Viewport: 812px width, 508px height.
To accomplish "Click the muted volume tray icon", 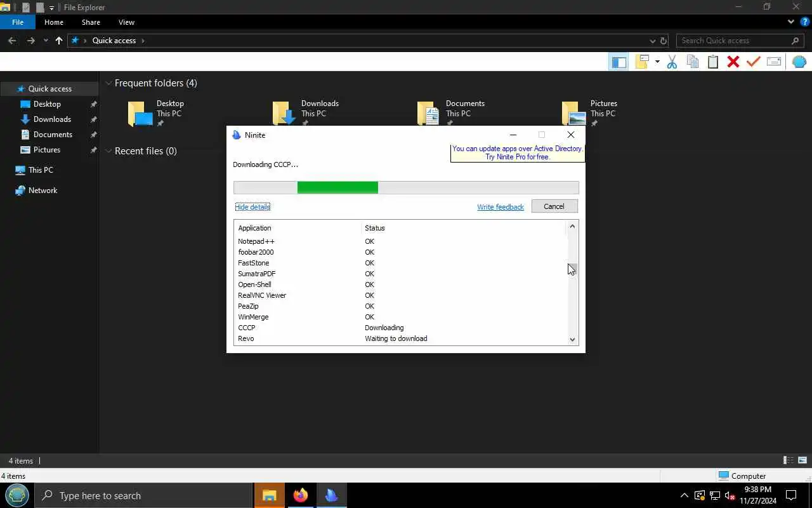I will point(730,495).
